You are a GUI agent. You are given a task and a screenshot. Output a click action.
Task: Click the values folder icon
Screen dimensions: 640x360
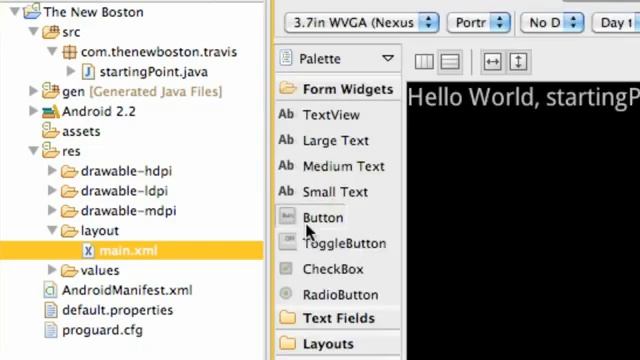tap(69, 271)
